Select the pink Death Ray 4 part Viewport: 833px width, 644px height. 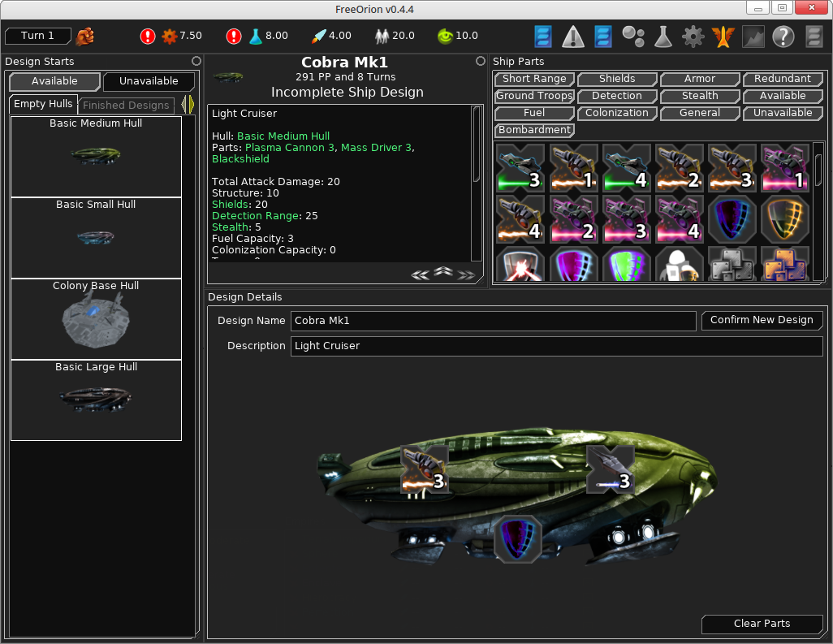679,219
